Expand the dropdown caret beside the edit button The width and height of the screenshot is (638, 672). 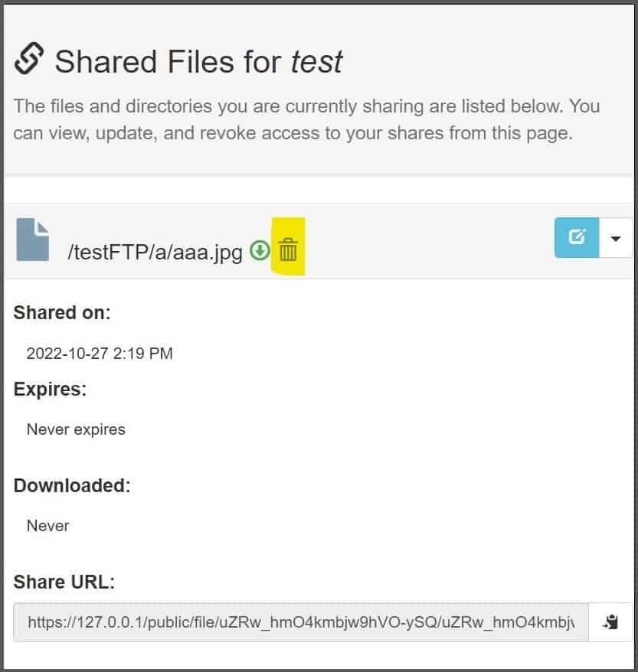click(616, 238)
